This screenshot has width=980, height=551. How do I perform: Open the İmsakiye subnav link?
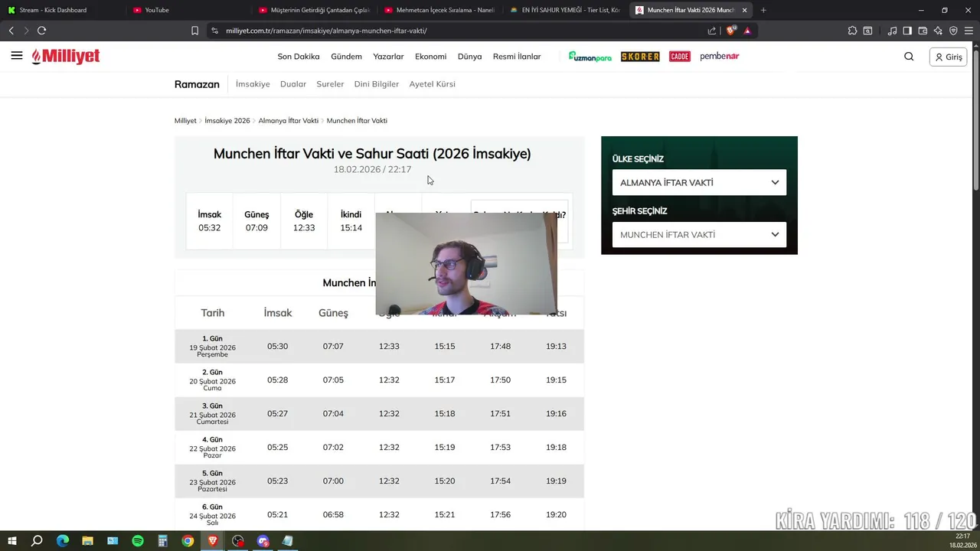coord(253,84)
